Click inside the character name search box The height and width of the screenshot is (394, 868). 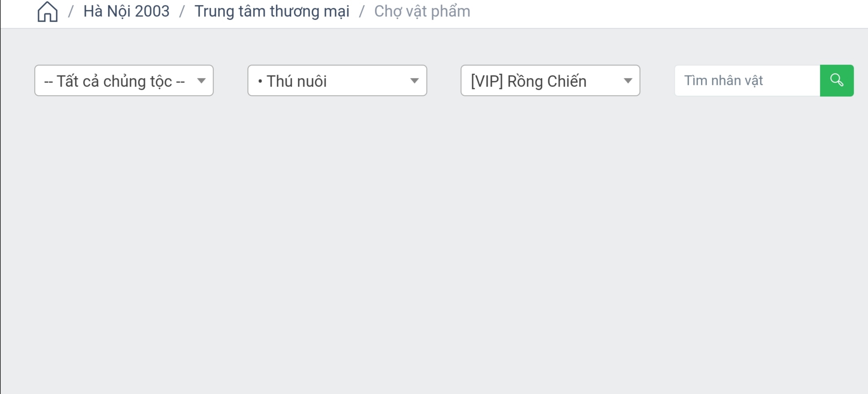pos(747,81)
